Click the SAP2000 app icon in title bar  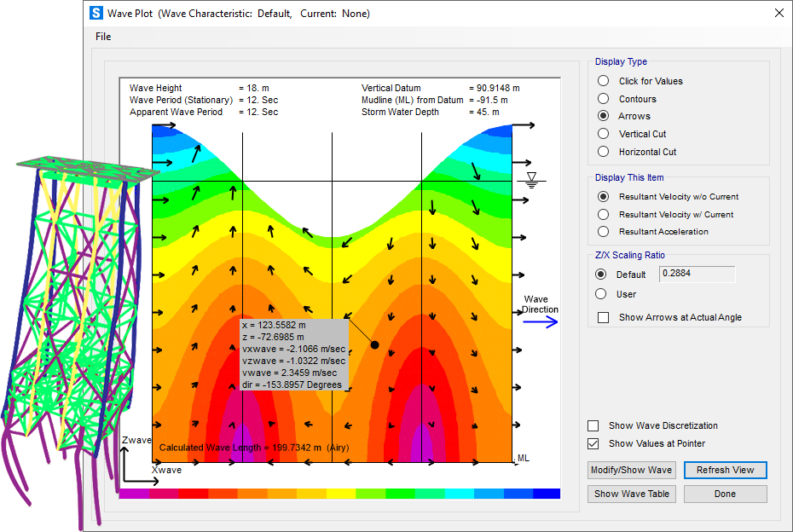[x=98, y=14]
